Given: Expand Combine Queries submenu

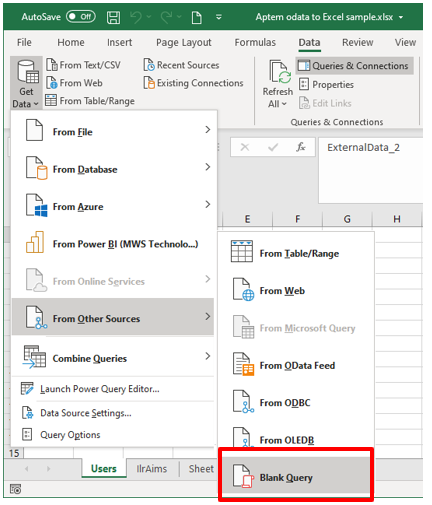Looking at the screenshot, I should (113, 357).
